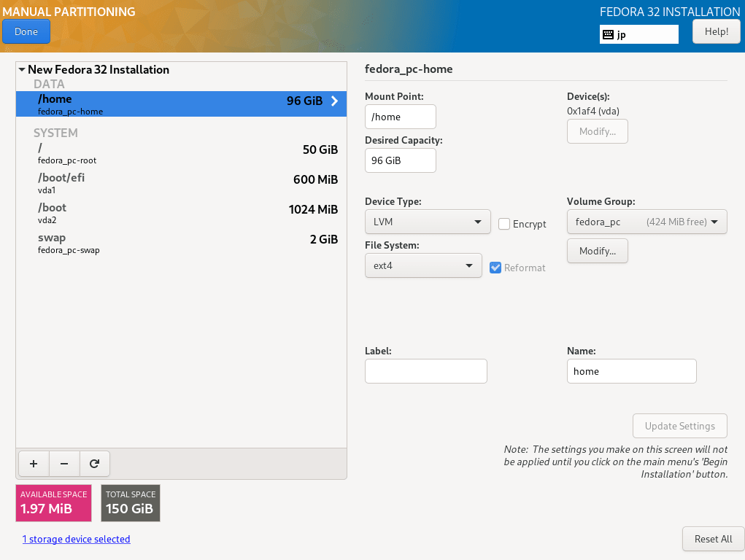Click Reset All button
Viewport: 745px width, 560px height.
click(713, 539)
